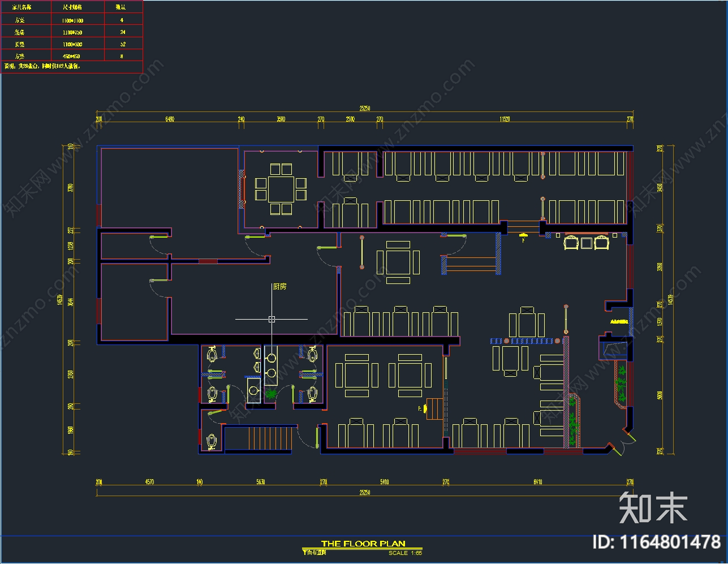Click the 3500 dimension on the top
728x564 pixels.
(x=281, y=119)
